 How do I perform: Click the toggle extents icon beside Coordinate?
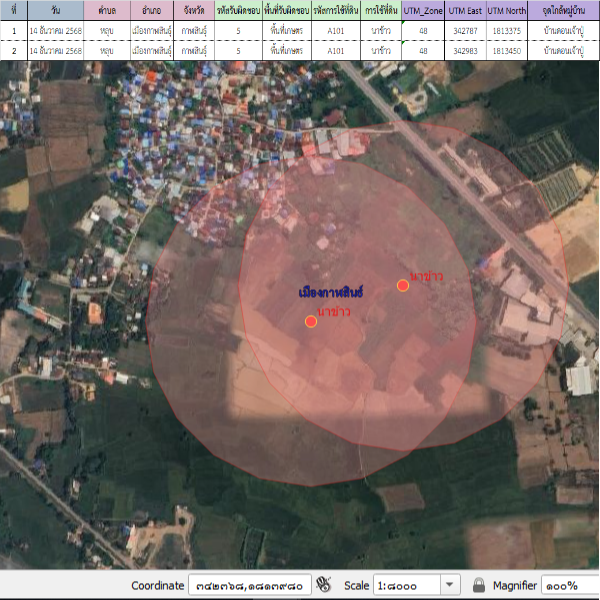pos(323,585)
